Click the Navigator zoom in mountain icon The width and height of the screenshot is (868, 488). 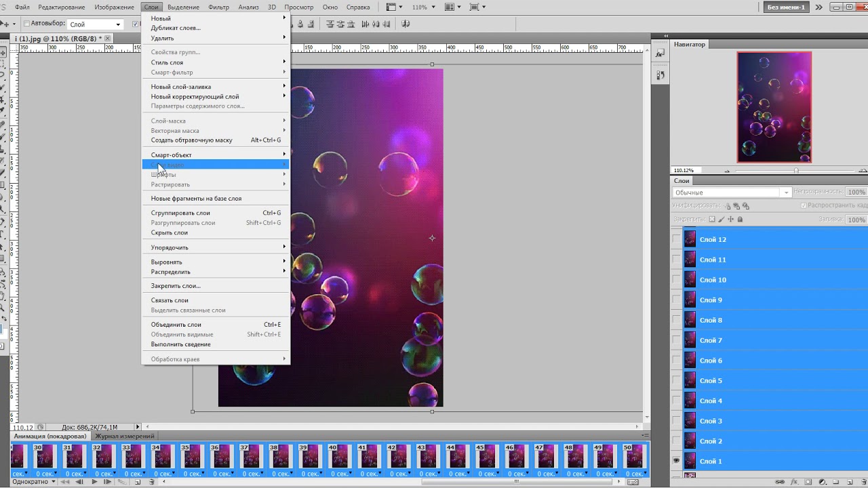863,171
